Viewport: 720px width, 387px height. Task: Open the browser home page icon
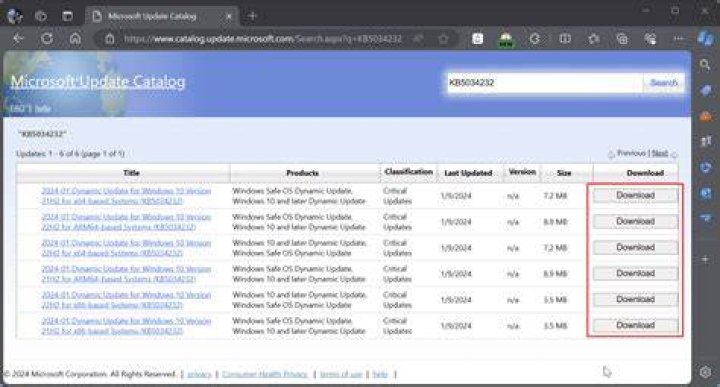tap(75, 39)
